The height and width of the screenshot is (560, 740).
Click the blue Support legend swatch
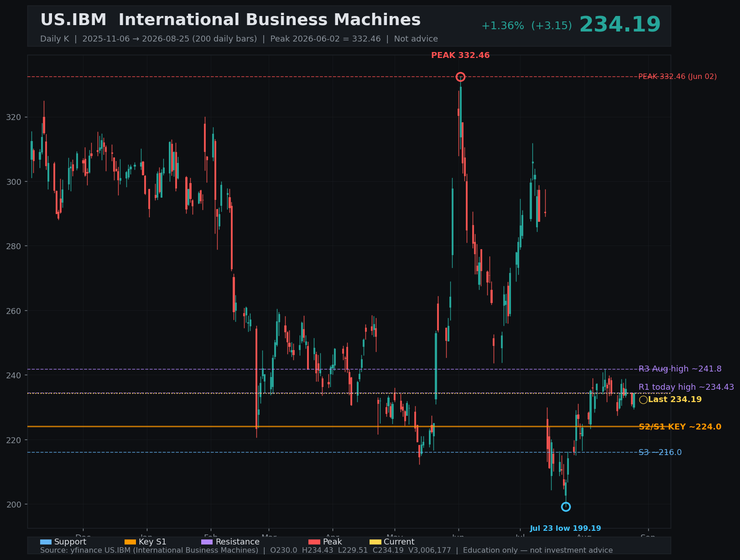[46, 542]
